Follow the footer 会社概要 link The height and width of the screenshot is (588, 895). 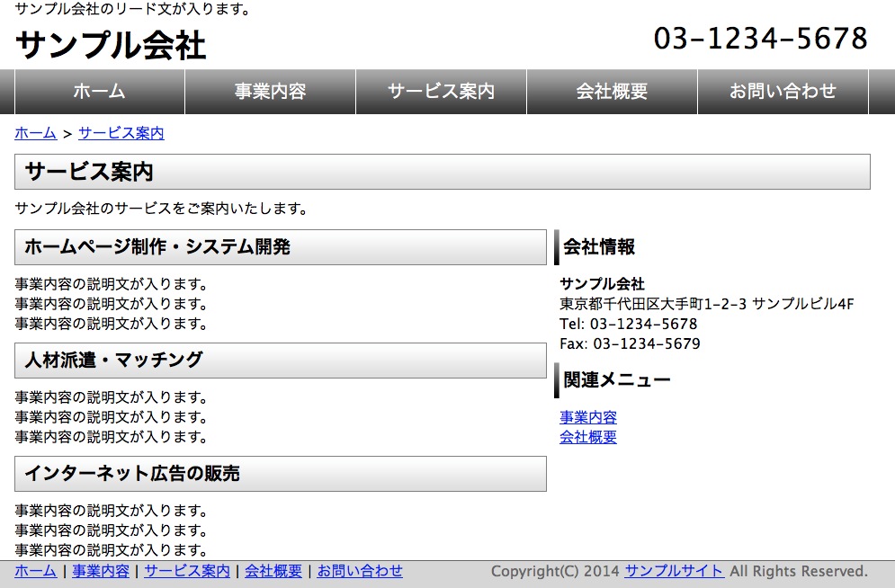tap(273, 571)
